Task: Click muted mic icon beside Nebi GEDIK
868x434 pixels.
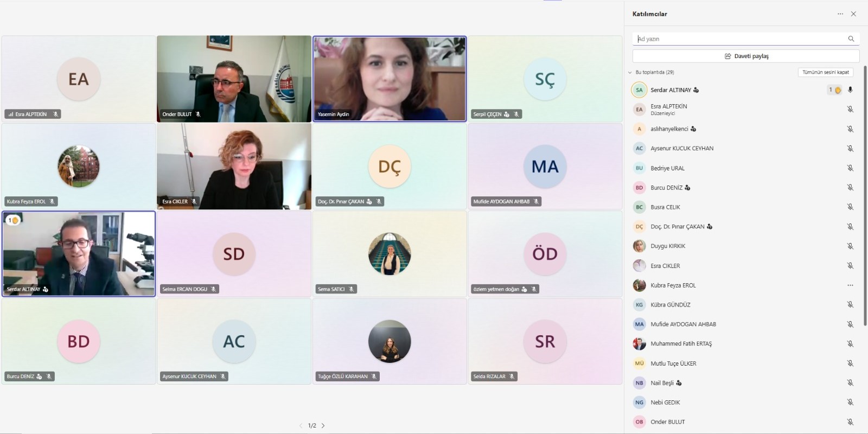Action: pyautogui.click(x=850, y=403)
